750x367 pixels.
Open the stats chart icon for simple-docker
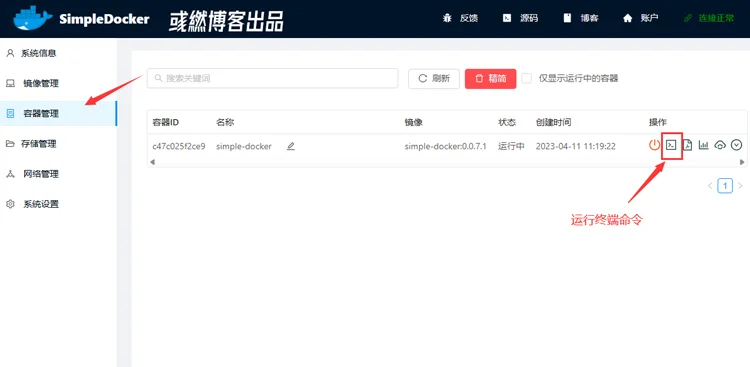(x=703, y=145)
